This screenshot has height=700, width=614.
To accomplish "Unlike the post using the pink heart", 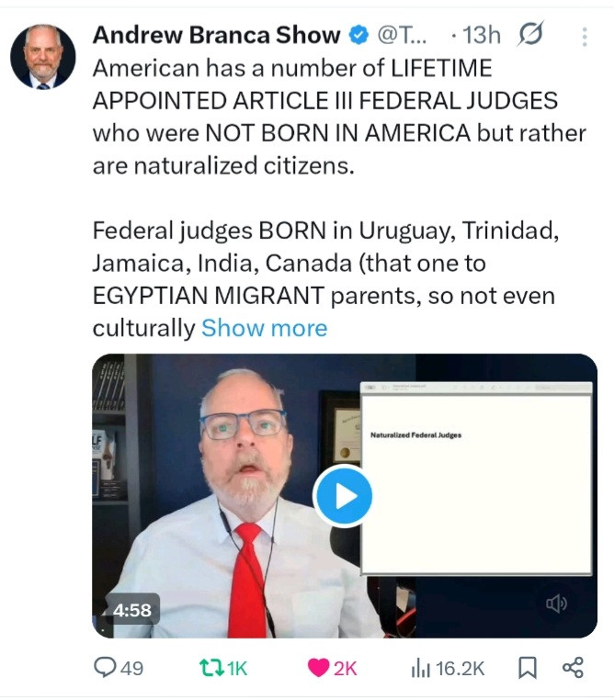I will [x=318, y=668].
